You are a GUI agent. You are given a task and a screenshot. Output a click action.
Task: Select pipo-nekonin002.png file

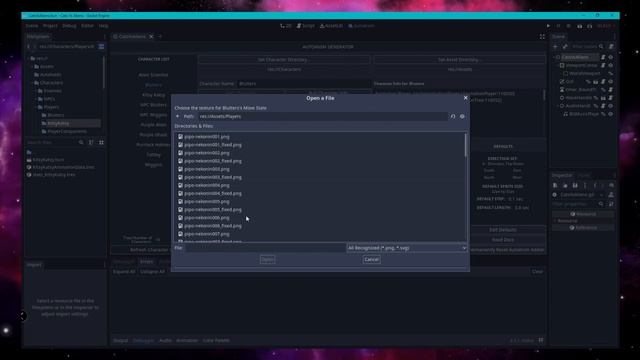pyautogui.click(x=207, y=153)
